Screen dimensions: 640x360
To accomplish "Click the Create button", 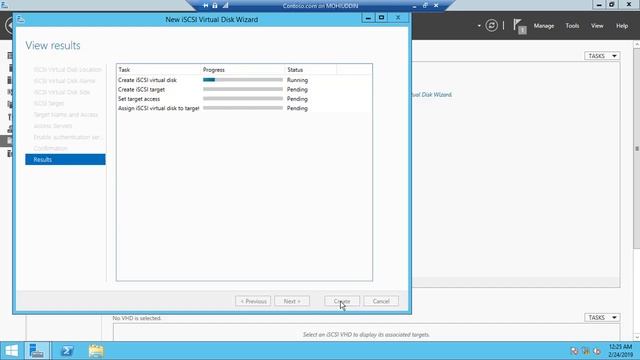I will [342, 301].
